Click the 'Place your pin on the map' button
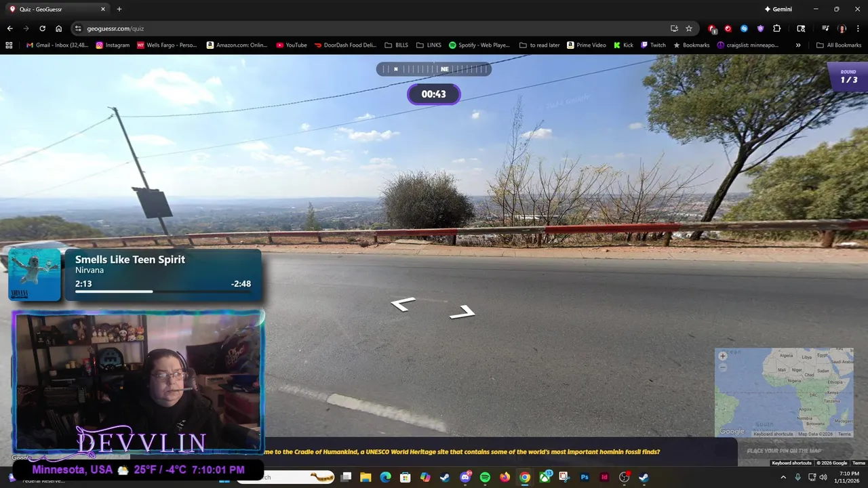The image size is (868, 488). coord(784,451)
